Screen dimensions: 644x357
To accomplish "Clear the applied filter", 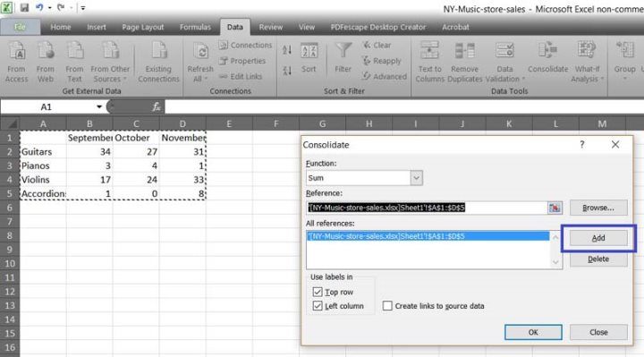I will [x=377, y=46].
